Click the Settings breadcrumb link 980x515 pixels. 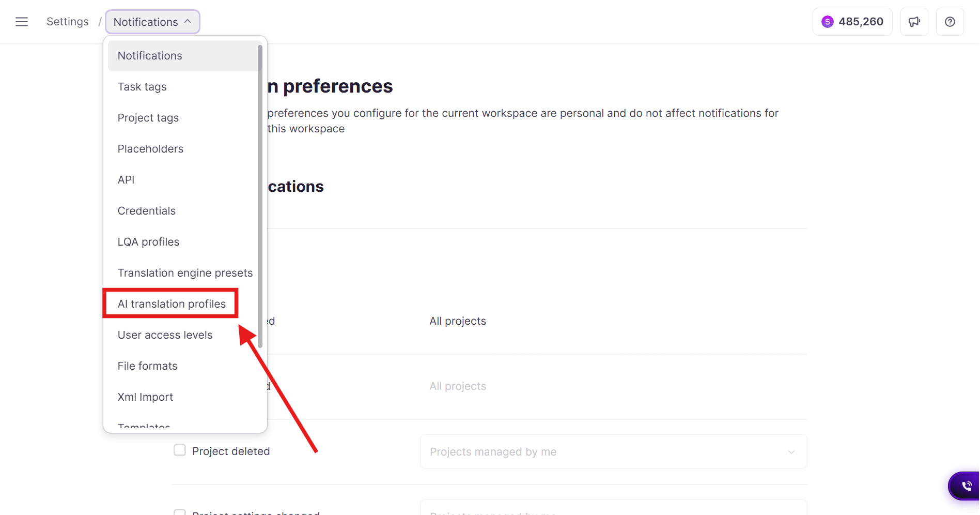pyautogui.click(x=68, y=22)
